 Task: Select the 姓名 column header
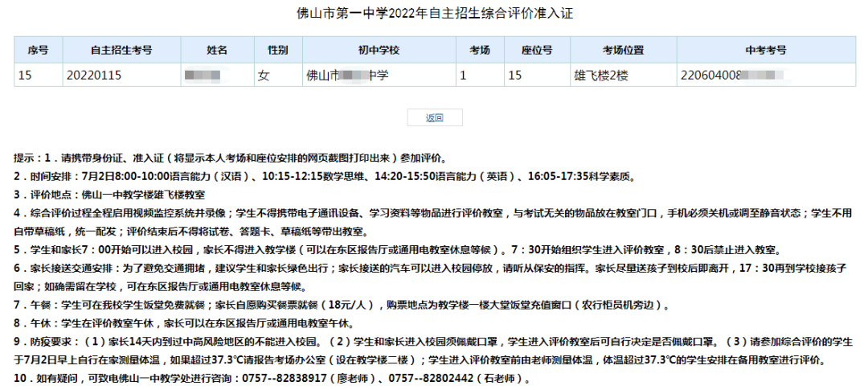tap(217, 50)
